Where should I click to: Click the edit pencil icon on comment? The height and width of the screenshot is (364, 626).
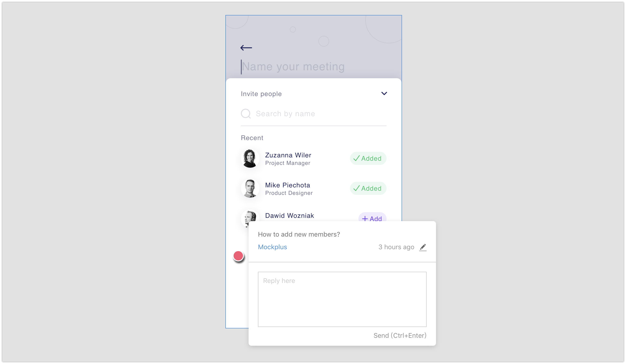pos(423,247)
